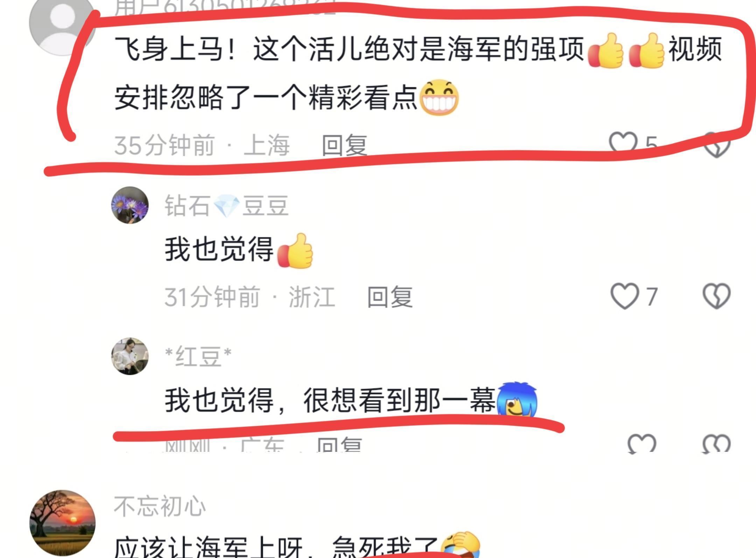Reply to the 31分钟前 浙江 comment

tap(390, 296)
